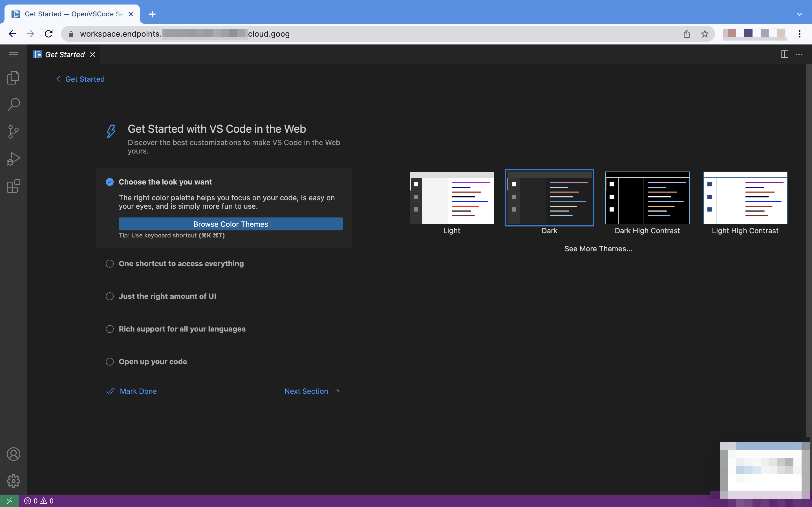Select the 'One shortcut to access everything' step

click(x=181, y=264)
